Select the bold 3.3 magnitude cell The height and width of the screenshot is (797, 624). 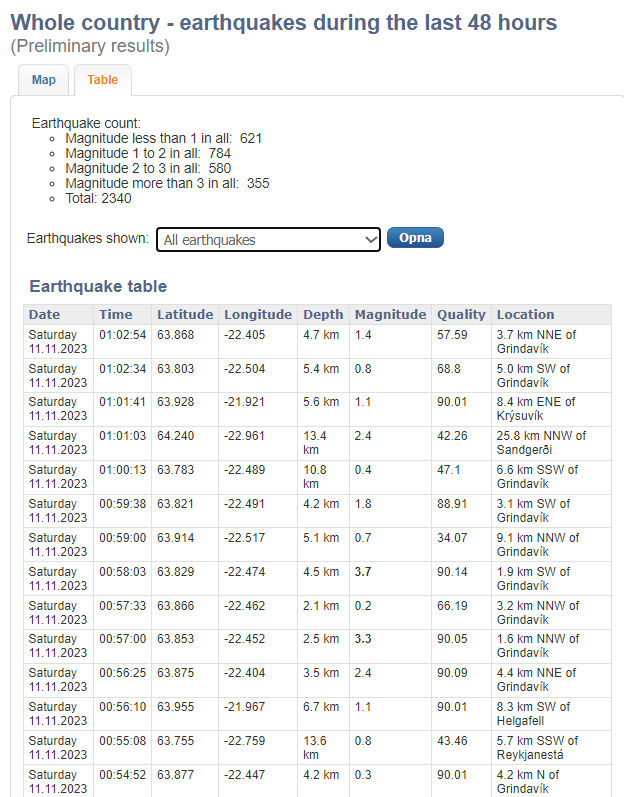(363, 640)
